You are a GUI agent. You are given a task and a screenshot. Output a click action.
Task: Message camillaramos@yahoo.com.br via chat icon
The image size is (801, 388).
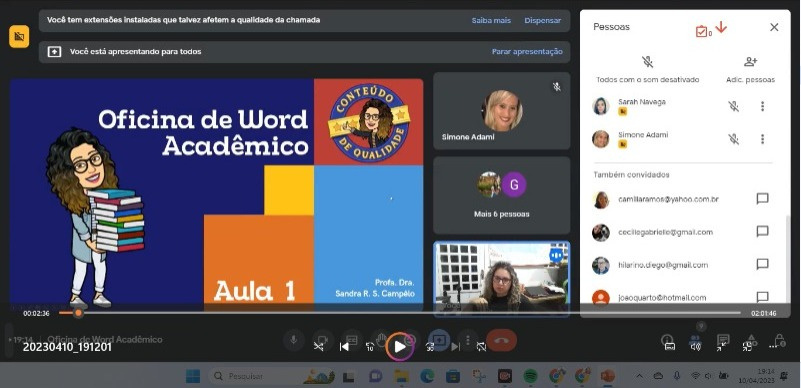(762, 199)
